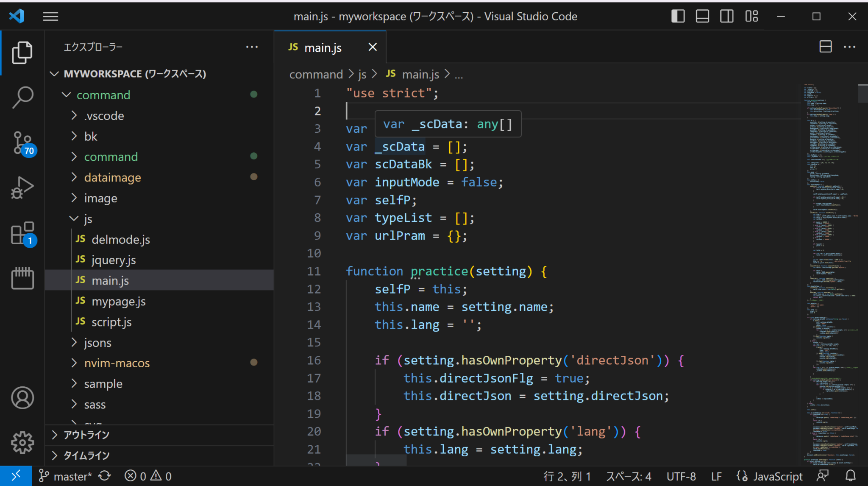Open mypage.js in the explorer
868x486 pixels.
(118, 302)
